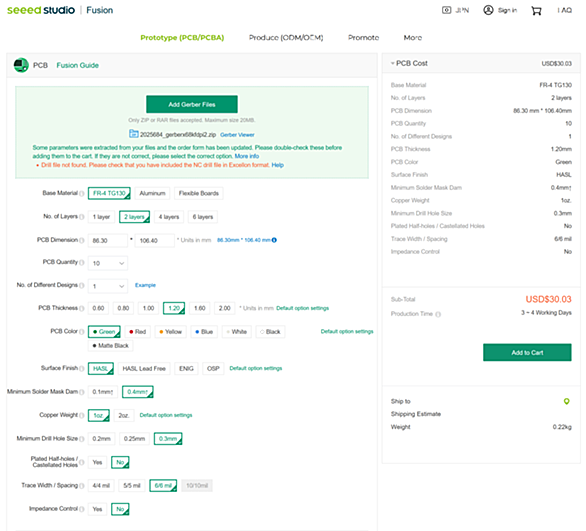Set PCB thickness to 1.60
Image resolution: width=586 pixels, height=531 pixels.
[x=200, y=308]
